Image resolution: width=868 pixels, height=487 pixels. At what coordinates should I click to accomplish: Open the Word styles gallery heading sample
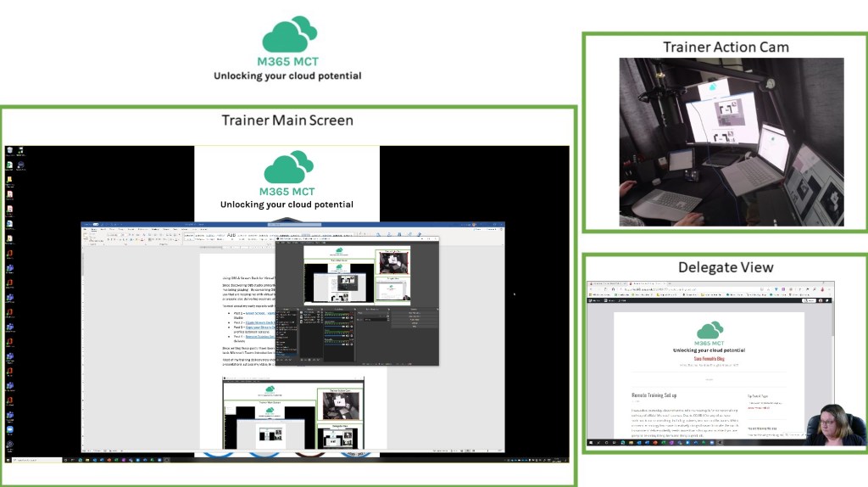coord(231,235)
